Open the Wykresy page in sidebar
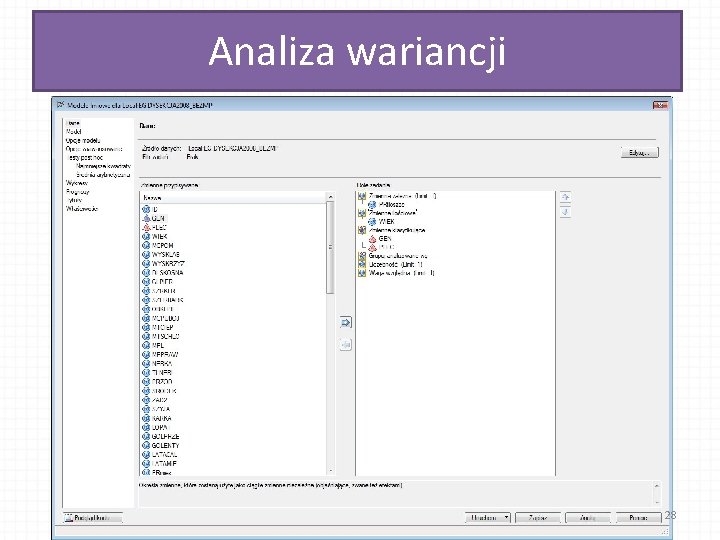Image resolution: width=720 pixels, height=540 pixels. [x=77, y=183]
